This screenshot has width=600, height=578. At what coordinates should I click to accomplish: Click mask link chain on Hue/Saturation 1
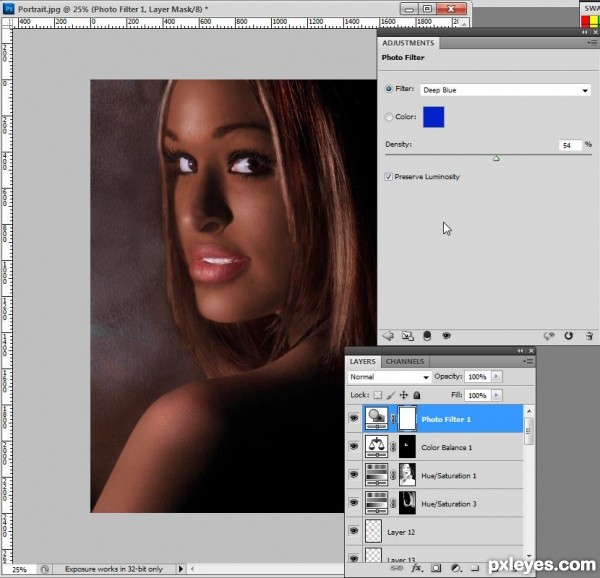point(393,475)
